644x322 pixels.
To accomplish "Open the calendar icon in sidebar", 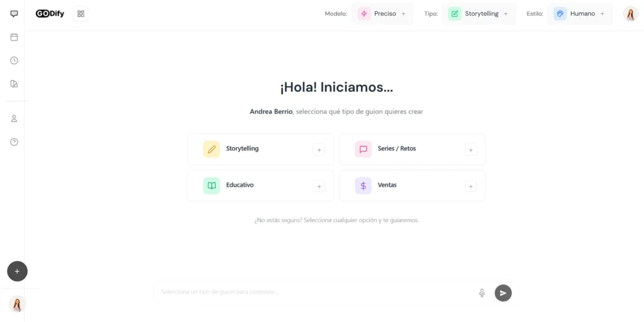I will 14,37.
